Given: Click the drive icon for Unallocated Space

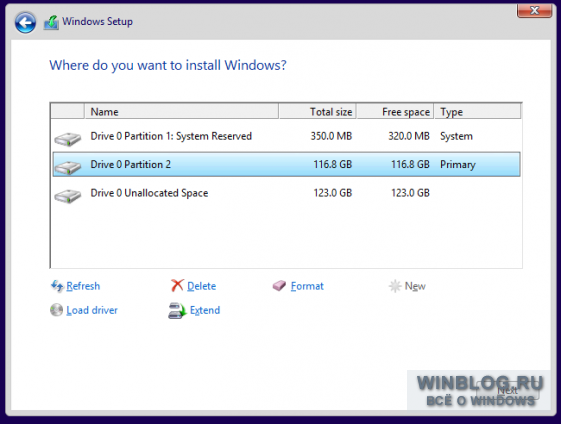Looking at the screenshot, I should tap(68, 196).
